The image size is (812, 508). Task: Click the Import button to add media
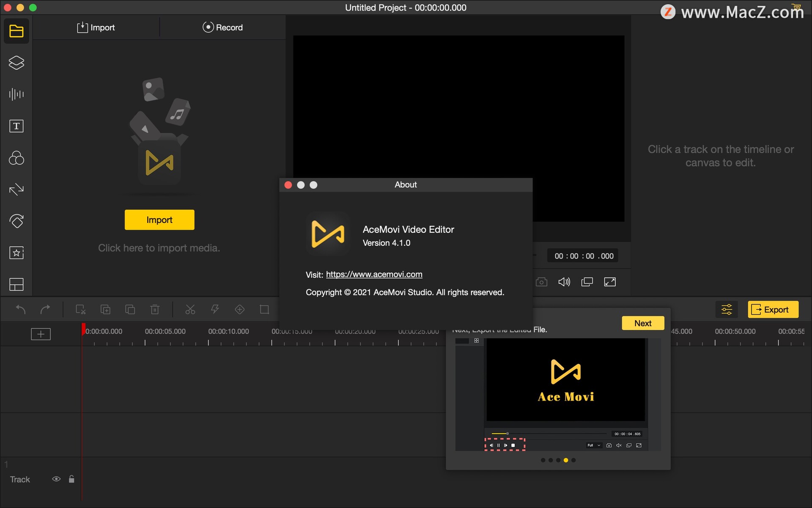159,220
